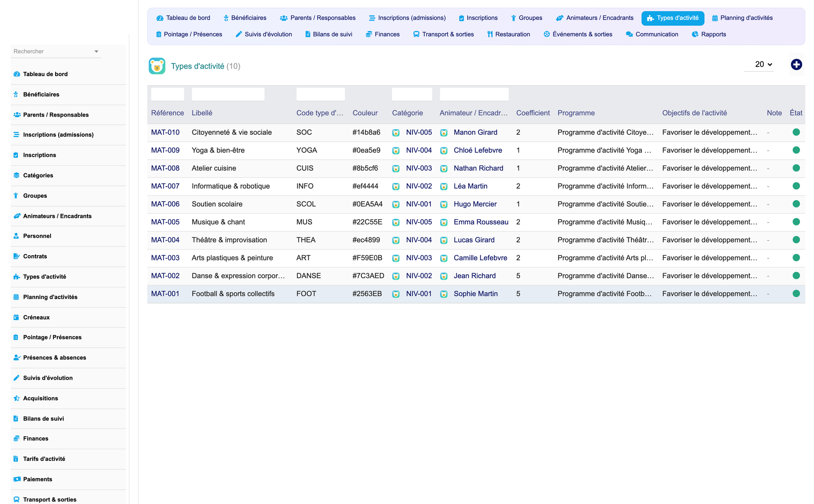Screen dimensions: 814x504
Task: Click the Rapports pie chart icon in top nav
Action: tap(695, 34)
